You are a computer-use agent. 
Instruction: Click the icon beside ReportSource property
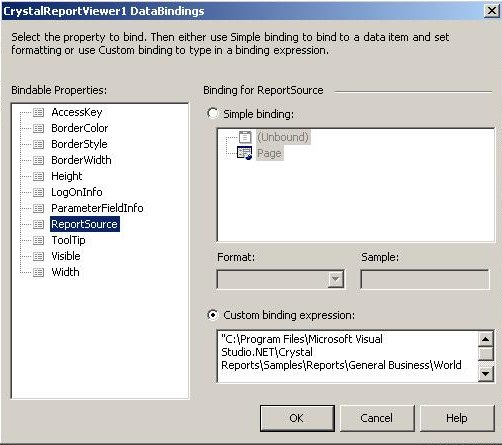tap(38, 225)
